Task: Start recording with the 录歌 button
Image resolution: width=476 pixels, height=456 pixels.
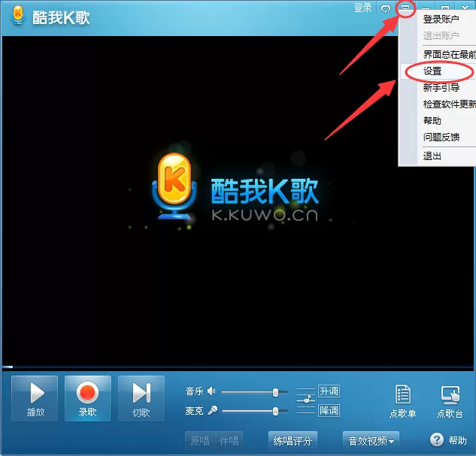Action: click(x=88, y=398)
